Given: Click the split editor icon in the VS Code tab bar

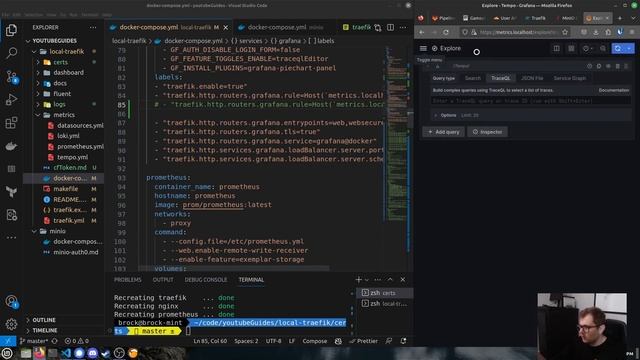Looking at the screenshot, I should point(391,27).
